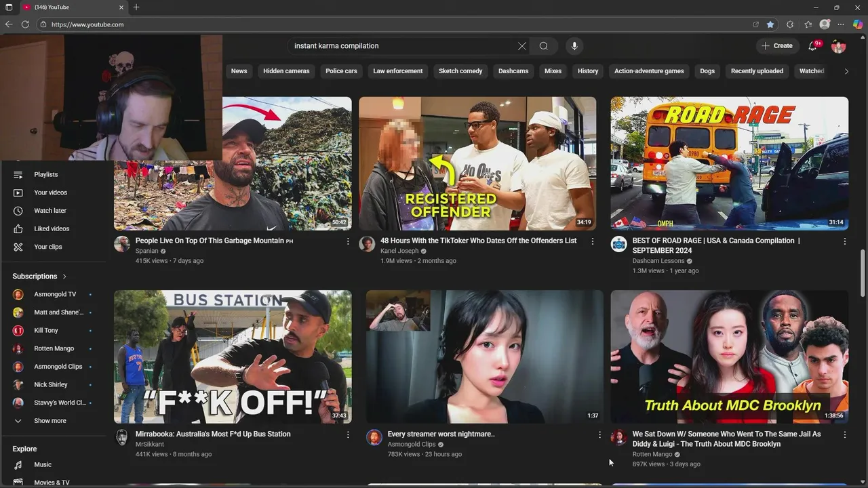
Task: Open MrSikkant channel link
Action: [x=150, y=445]
